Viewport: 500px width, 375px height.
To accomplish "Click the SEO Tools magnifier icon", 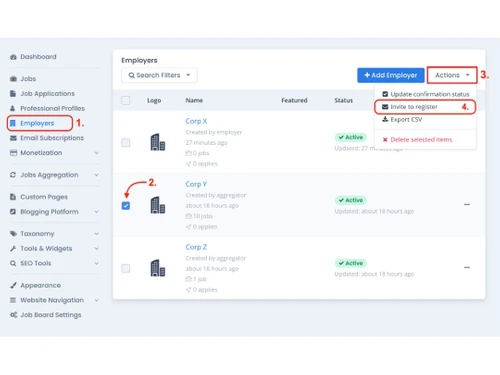I will point(13,263).
